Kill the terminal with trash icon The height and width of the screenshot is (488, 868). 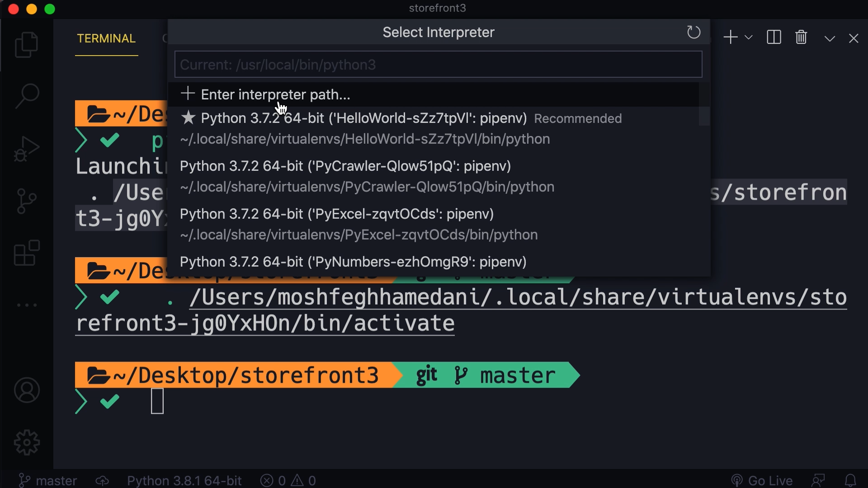click(x=801, y=38)
